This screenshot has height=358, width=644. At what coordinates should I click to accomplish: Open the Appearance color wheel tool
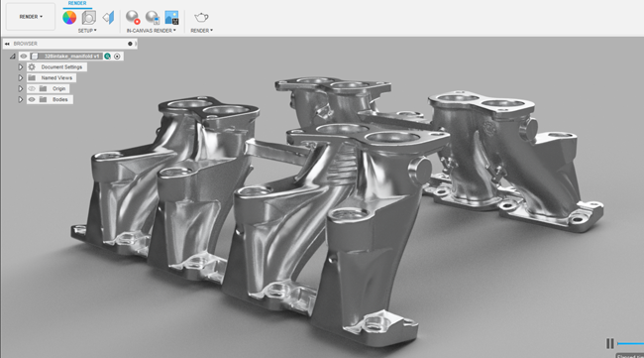coord(69,18)
